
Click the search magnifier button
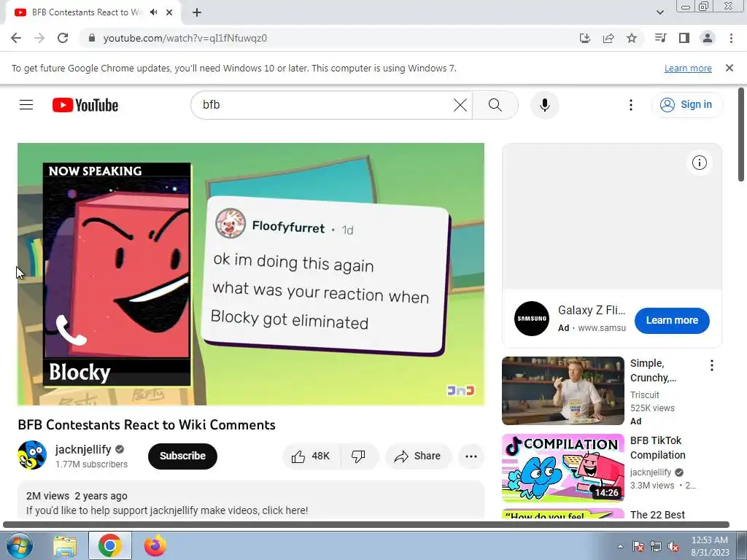pyautogui.click(x=495, y=105)
